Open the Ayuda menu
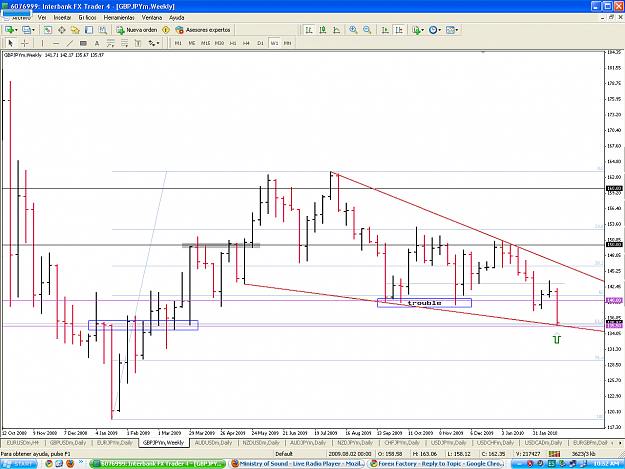The width and height of the screenshot is (625, 469). pos(177,18)
